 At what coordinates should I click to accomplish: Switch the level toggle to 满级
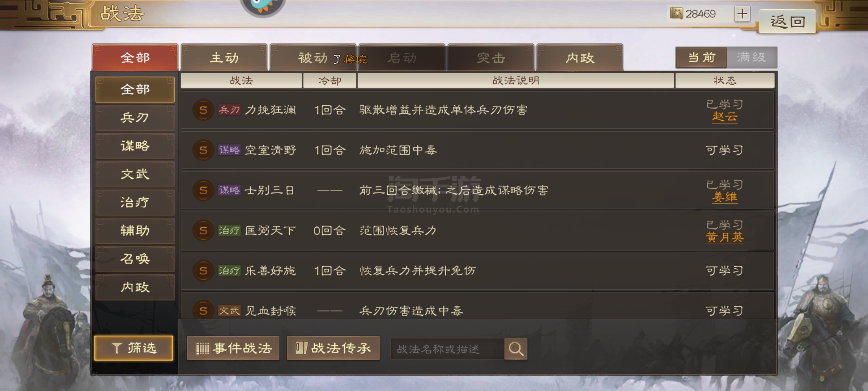pyautogui.click(x=752, y=57)
